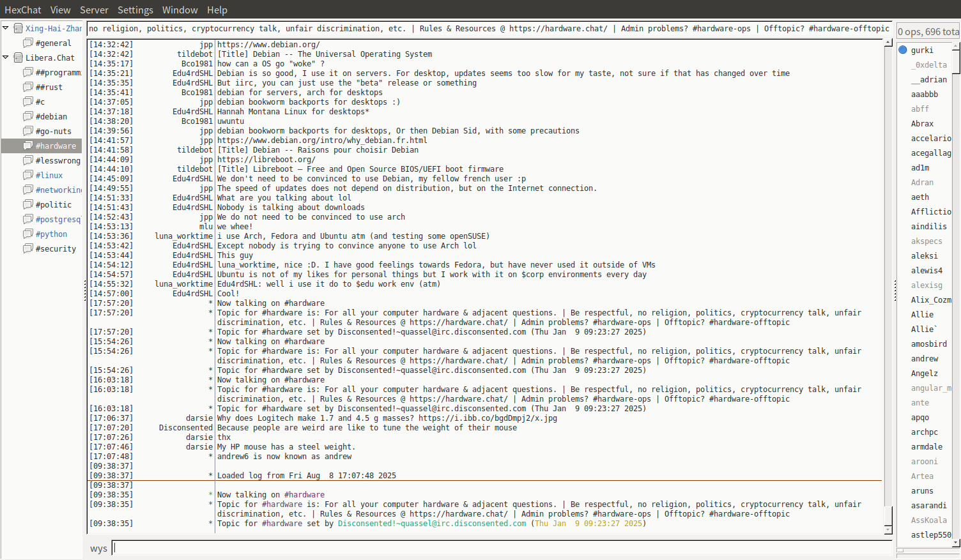The image size is (961, 560).
Task: Switch to the #debian channel
Action: [x=51, y=116]
